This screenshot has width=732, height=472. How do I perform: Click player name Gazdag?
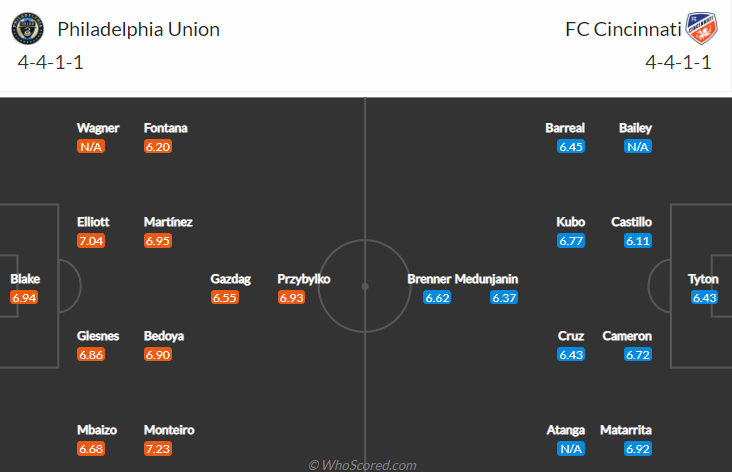(x=231, y=279)
